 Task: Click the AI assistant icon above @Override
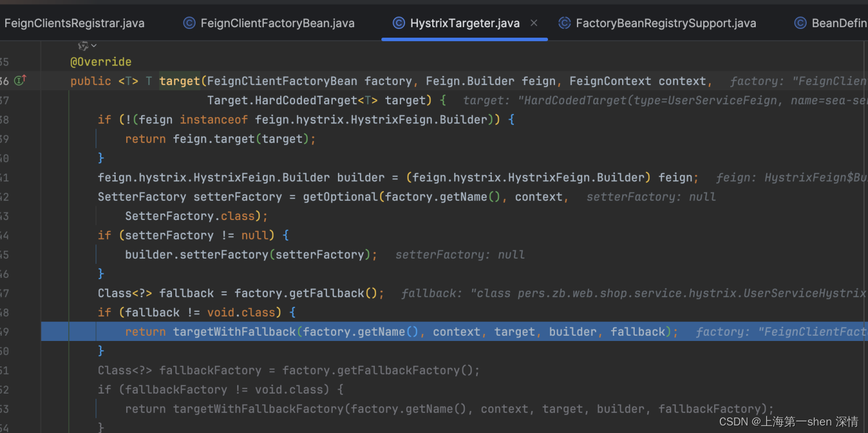tap(83, 45)
